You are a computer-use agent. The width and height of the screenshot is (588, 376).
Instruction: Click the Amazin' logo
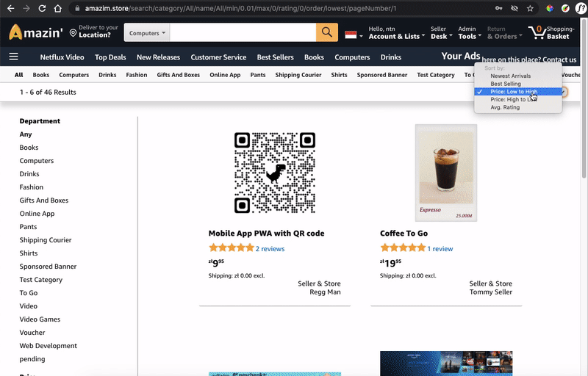(x=36, y=32)
